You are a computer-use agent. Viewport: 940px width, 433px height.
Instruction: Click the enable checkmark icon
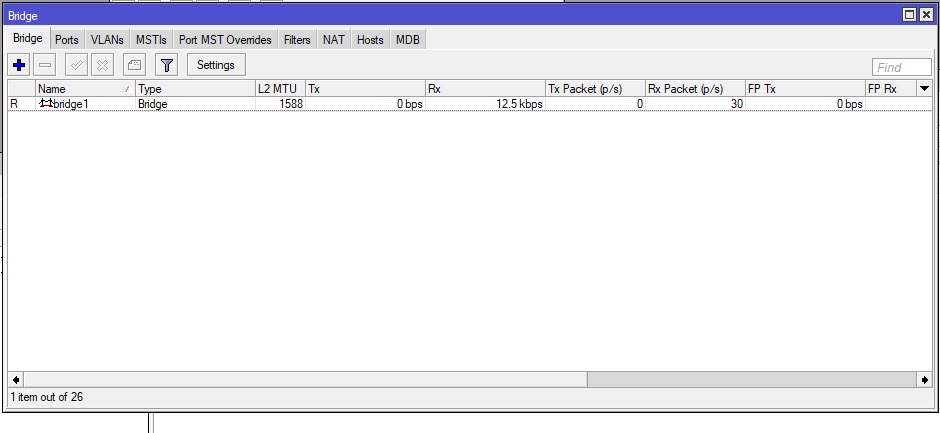click(x=76, y=65)
